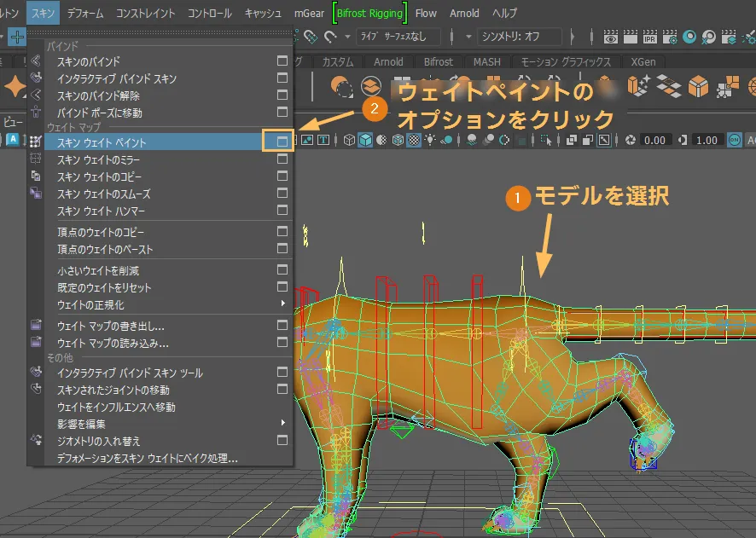Select スキン ウェイト ハンマー menu entry
This screenshot has width=756, height=538.
pyautogui.click(x=101, y=211)
